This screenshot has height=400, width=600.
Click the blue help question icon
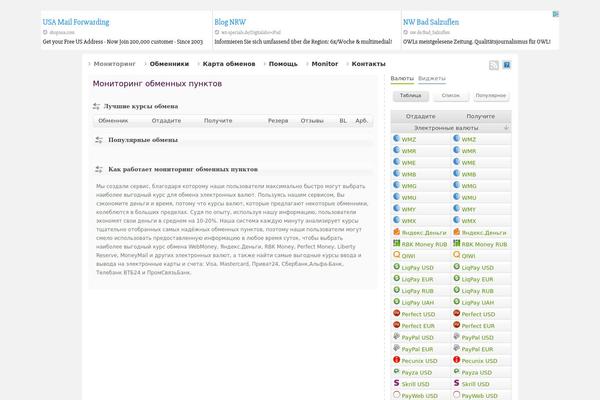click(x=507, y=65)
